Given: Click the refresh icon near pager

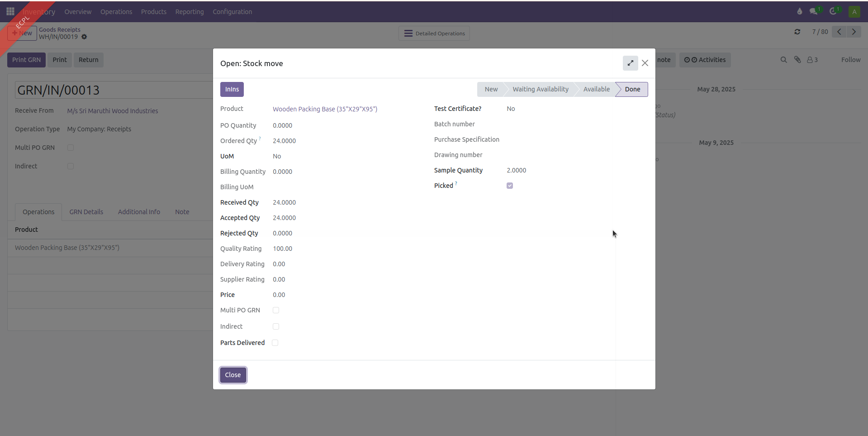Looking at the screenshot, I should click(x=797, y=32).
